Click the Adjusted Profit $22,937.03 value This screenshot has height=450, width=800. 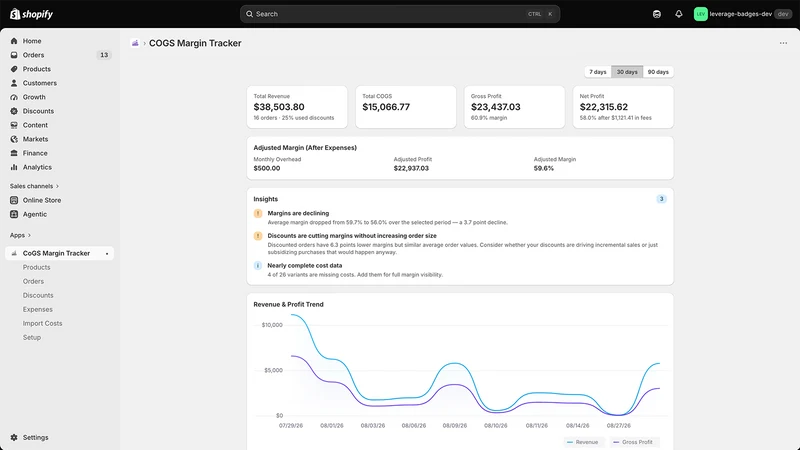click(x=411, y=168)
